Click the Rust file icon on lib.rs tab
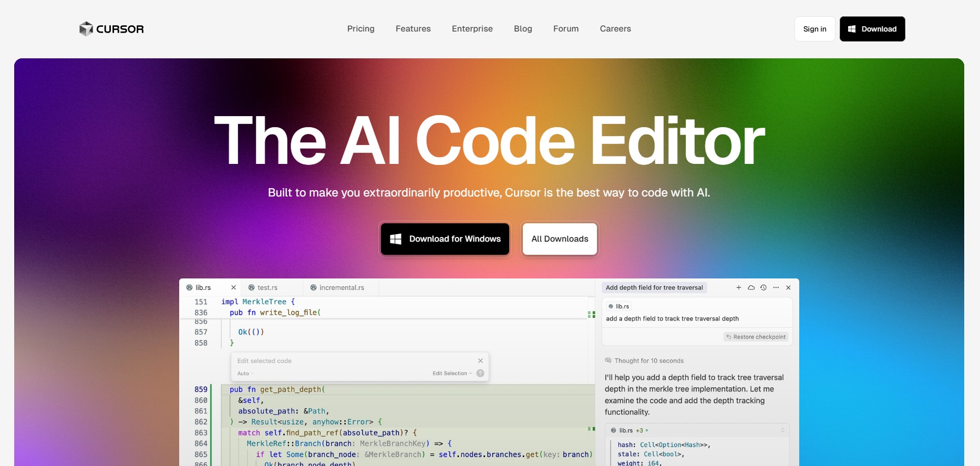980x466 pixels. click(190, 287)
